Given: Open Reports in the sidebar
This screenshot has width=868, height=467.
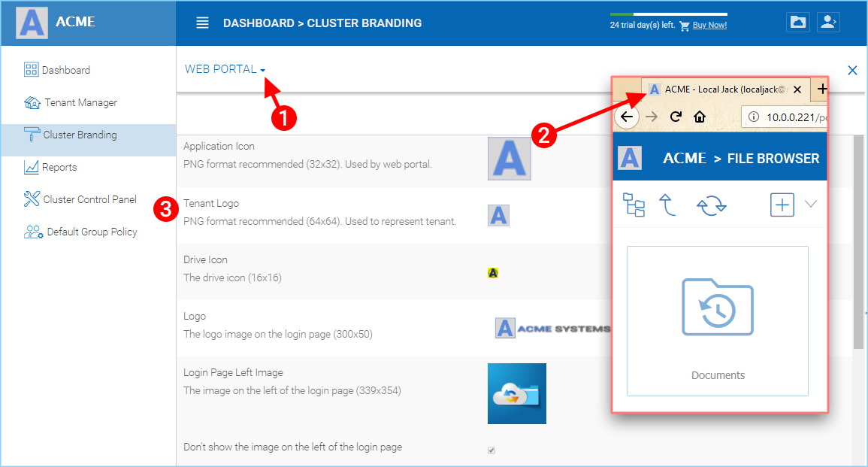Looking at the screenshot, I should point(50,167).
